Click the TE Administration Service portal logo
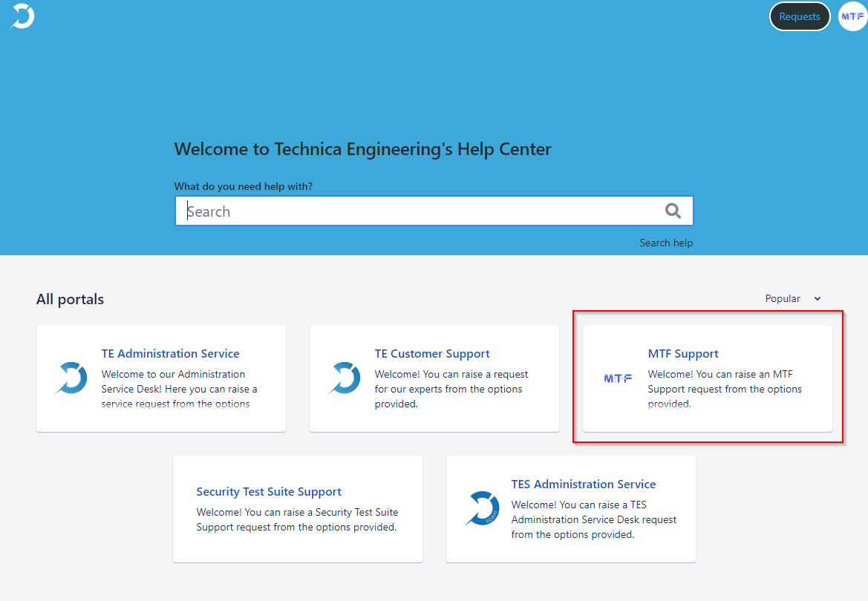The image size is (868, 601). pos(71,378)
